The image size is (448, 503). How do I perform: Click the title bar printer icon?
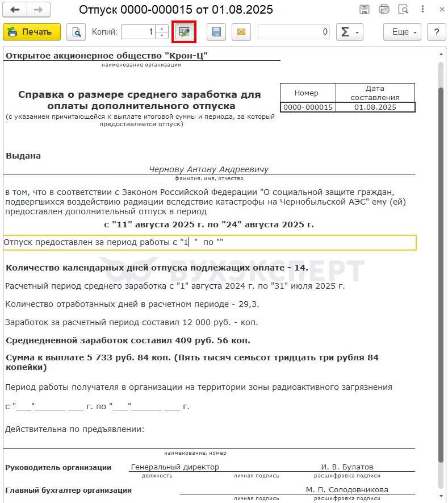coord(384,10)
